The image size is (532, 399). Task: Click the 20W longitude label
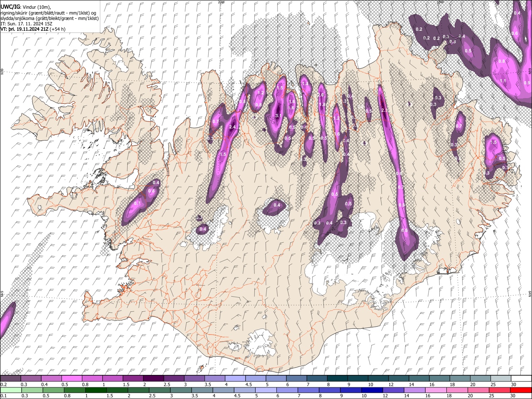point(221,2)
